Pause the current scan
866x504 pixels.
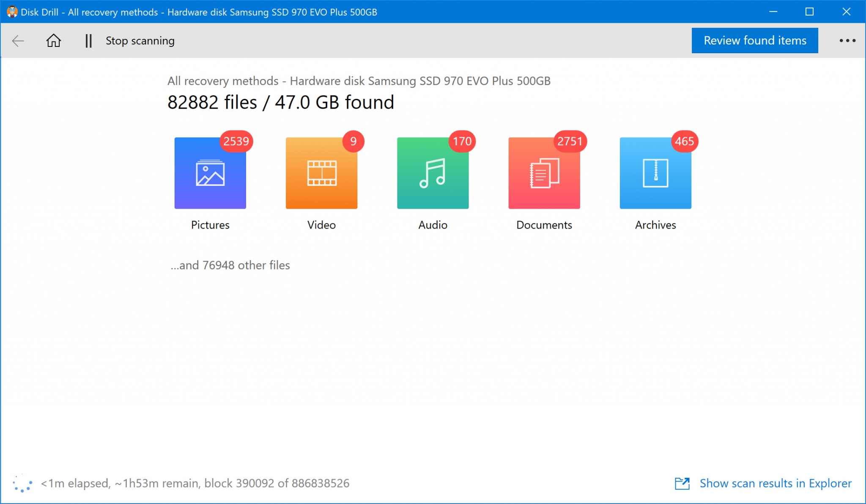tap(89, 41)
